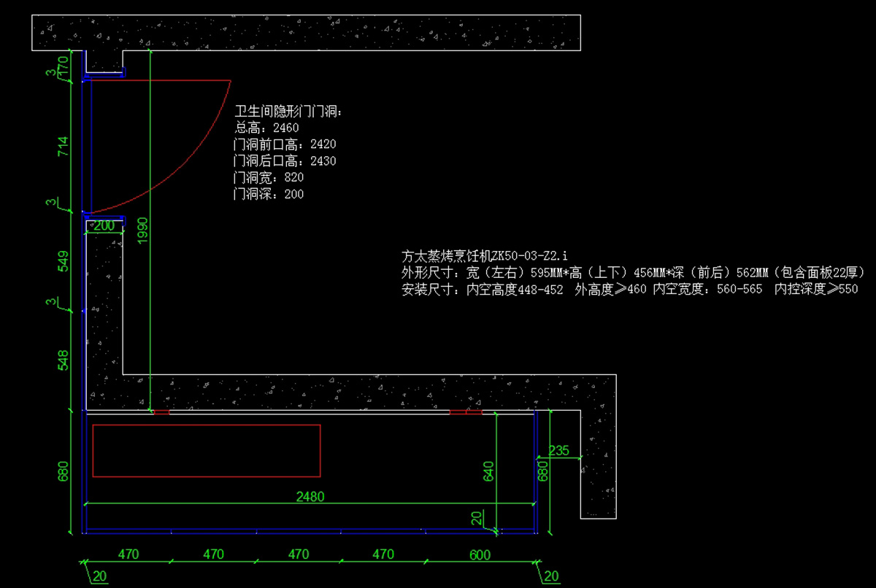Select the 方太蒸烤烹饪机 model text line
876x588 pixels.
coord(485,256)
